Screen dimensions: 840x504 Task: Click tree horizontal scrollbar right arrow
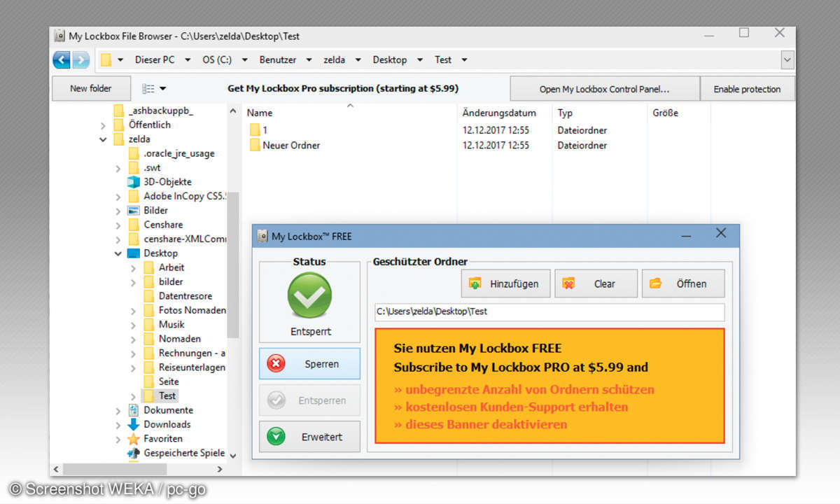point(220,469)
